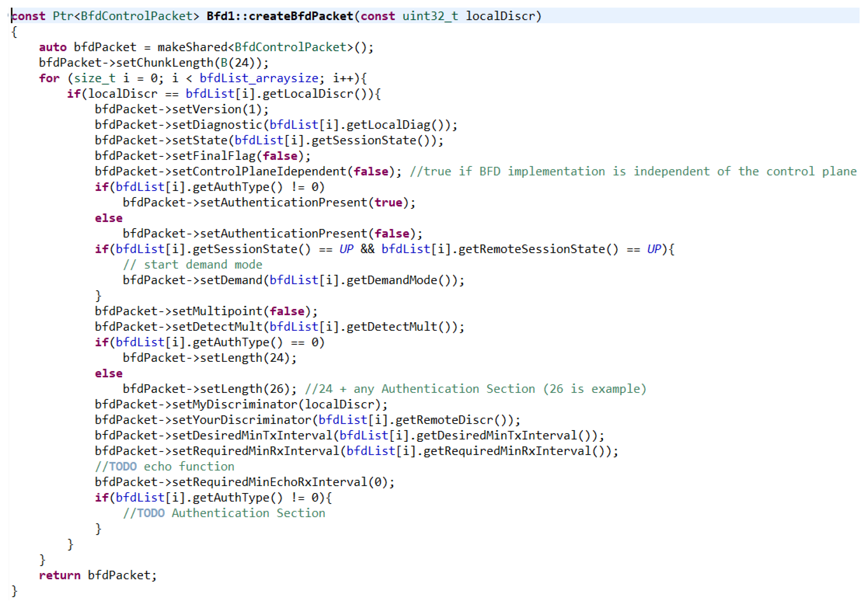The image size is (868, 610).
Task: Place cursor on setChunkLength call
Action: click(165, 63)
